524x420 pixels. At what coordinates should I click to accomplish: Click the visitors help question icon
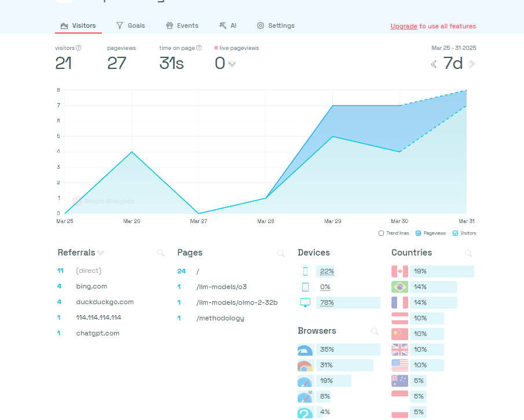(x=79, y=48)
